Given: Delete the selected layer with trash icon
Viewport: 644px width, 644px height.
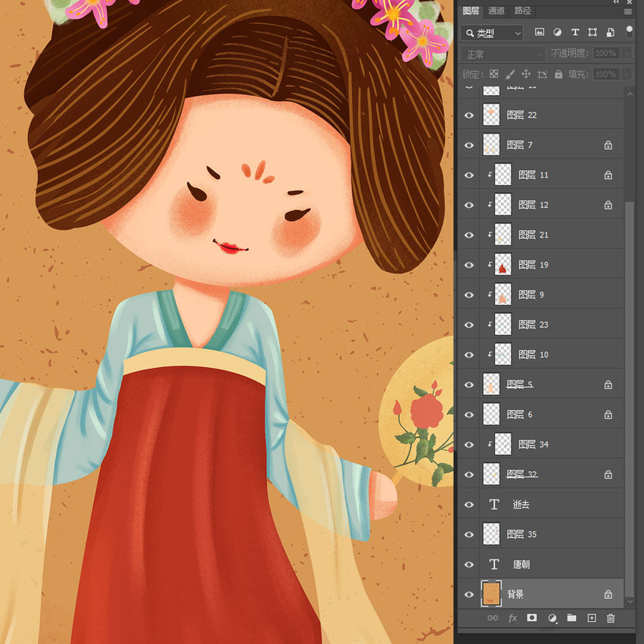Looking at the screenshot, I should 611,618.
